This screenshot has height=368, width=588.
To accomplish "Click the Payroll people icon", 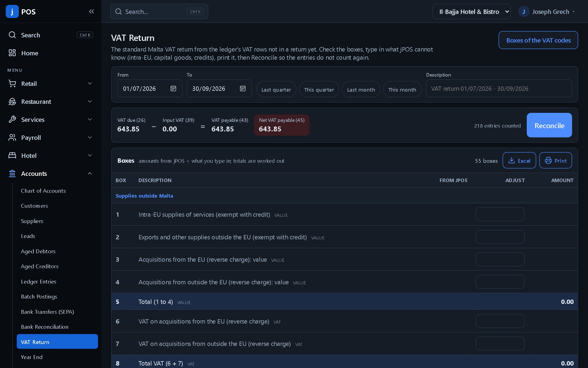I will [12, 137].
